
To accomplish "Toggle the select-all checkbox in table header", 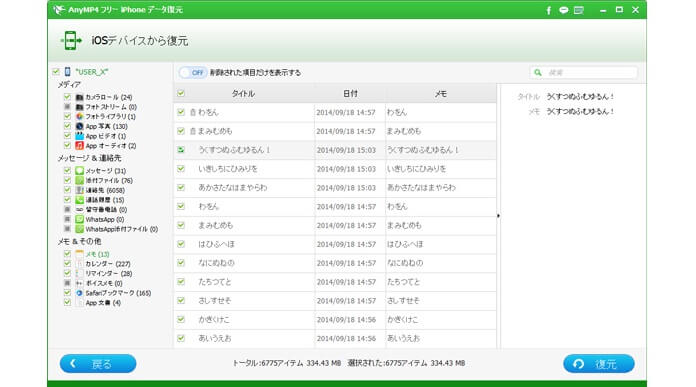I will coord(181,93).
